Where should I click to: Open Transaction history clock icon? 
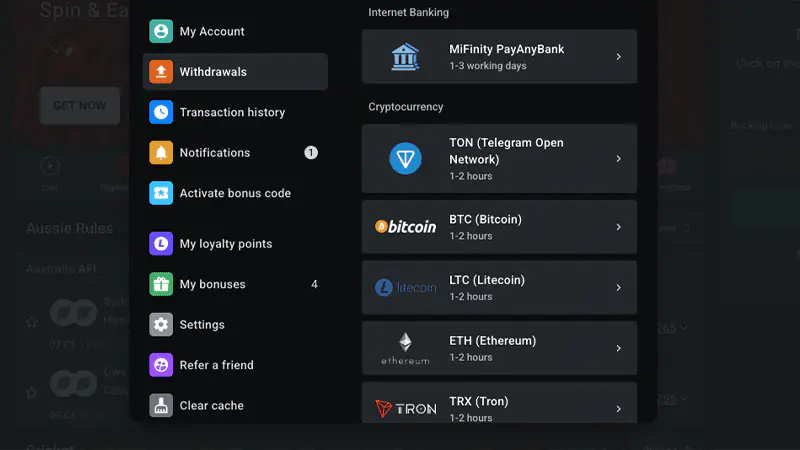(161, 112)
